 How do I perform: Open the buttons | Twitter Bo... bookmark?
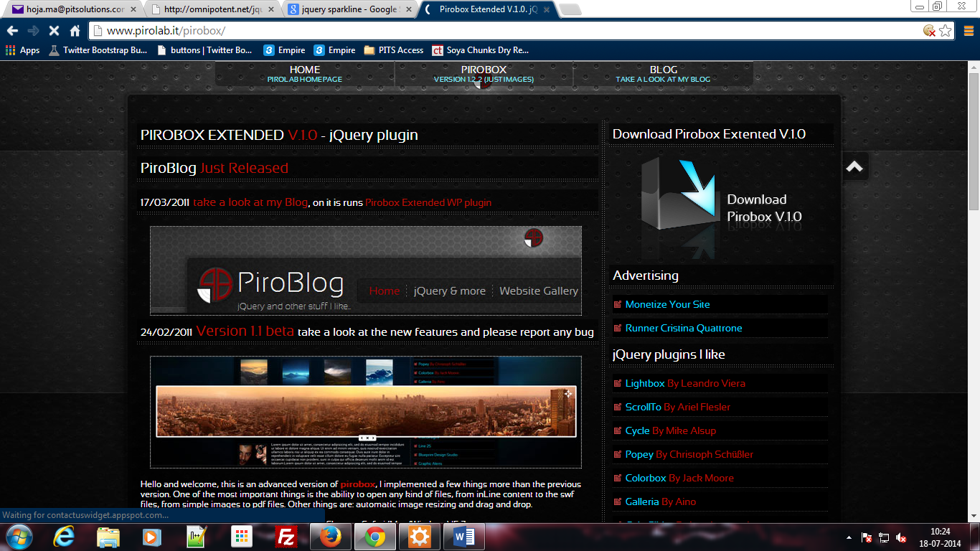tap(204, 50)
